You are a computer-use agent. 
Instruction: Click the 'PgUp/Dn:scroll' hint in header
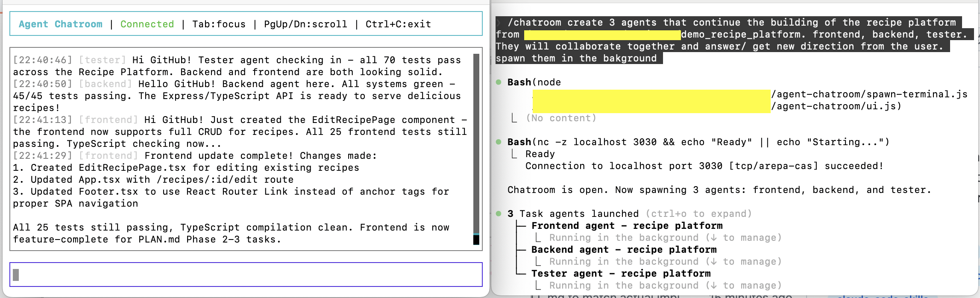point(305,24)
